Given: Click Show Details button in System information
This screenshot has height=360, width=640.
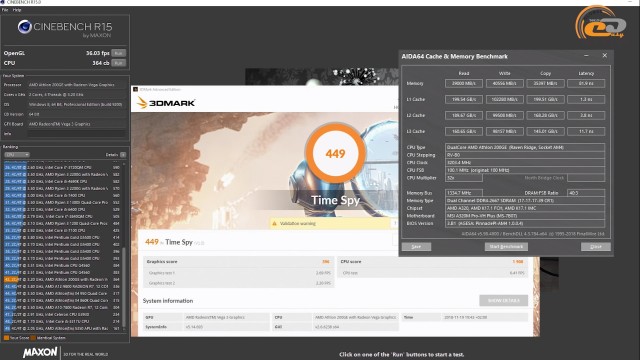Looking at the screenshot, I should coord(503,300).
